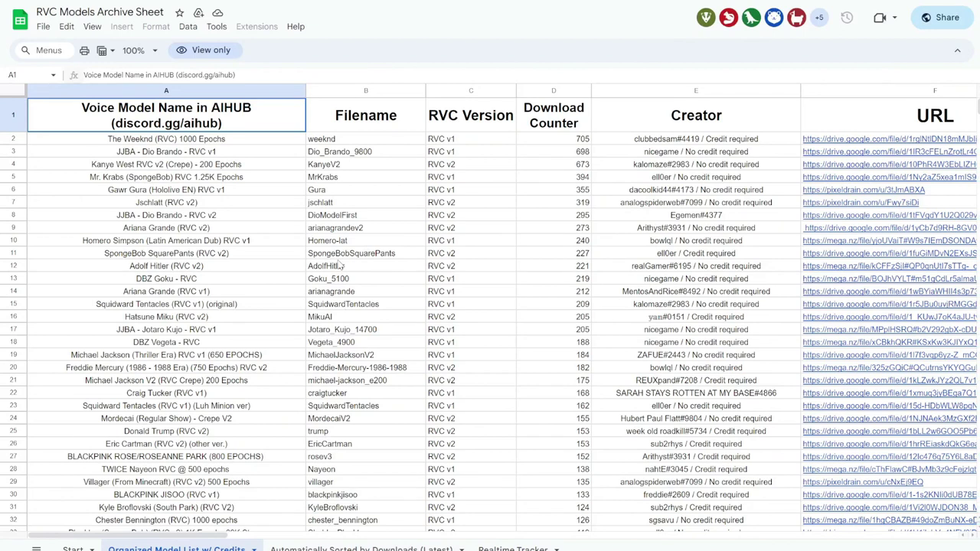Open the View menu
The height and width of the screenshot is (551, 980).
tap(92, 27)
